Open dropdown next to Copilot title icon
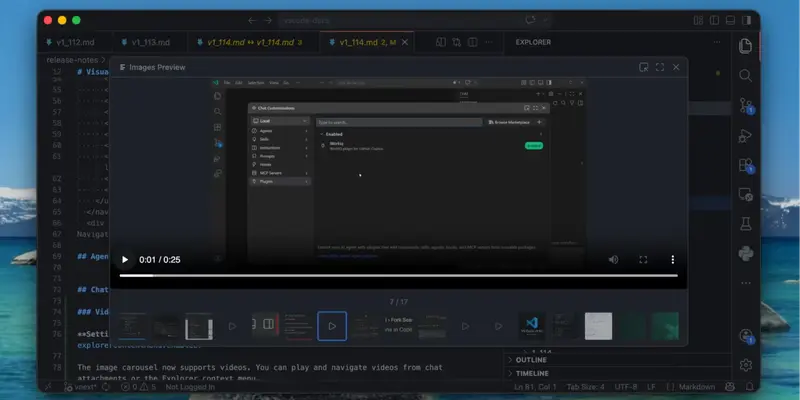800x400 pixels. [545, 20]
